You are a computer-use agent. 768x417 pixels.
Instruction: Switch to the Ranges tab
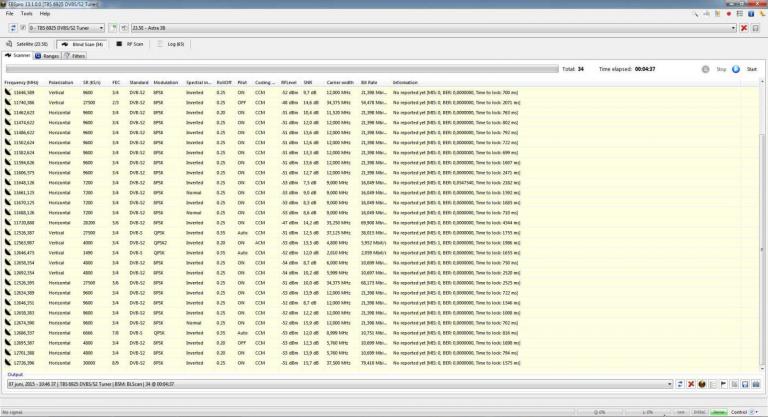[51, 56]
